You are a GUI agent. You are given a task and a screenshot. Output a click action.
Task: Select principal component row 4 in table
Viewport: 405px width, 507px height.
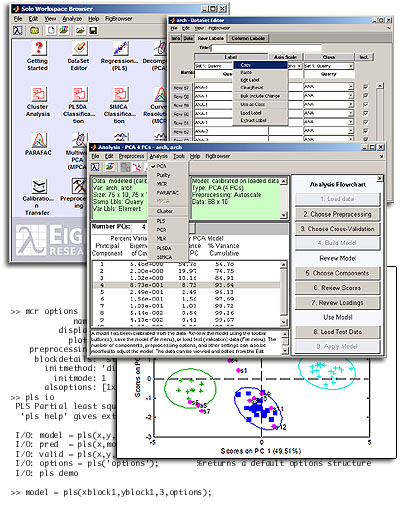pos(186,285)
